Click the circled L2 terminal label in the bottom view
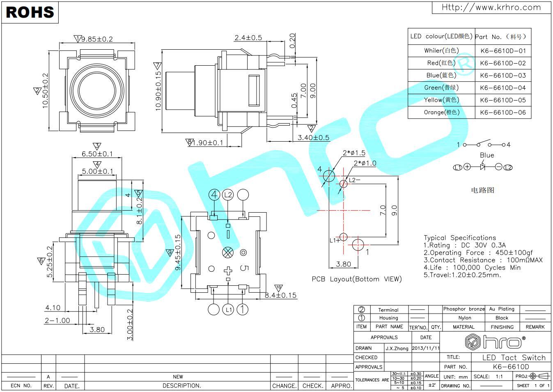 pyautogui.click(x=228, y=195)
